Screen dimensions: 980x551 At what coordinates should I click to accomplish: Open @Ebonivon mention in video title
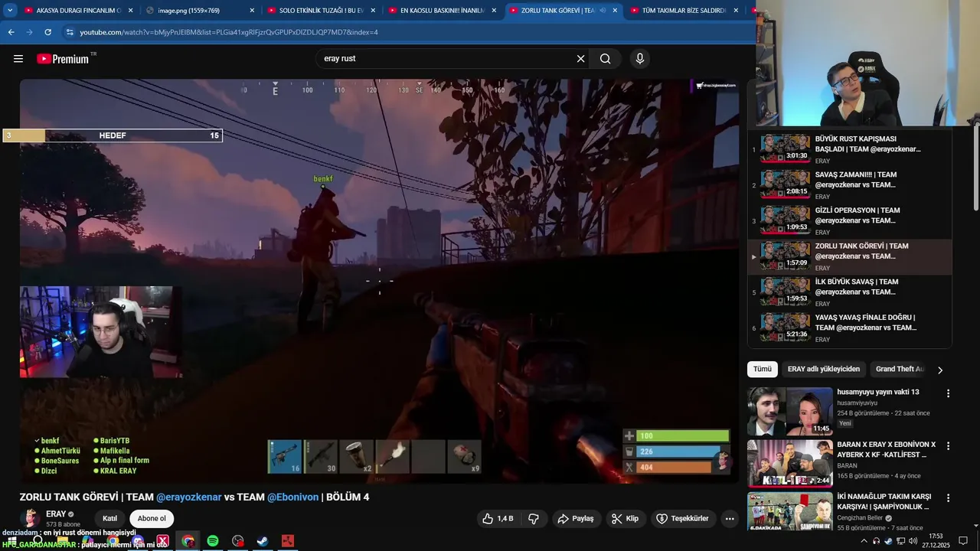point(292,497)
